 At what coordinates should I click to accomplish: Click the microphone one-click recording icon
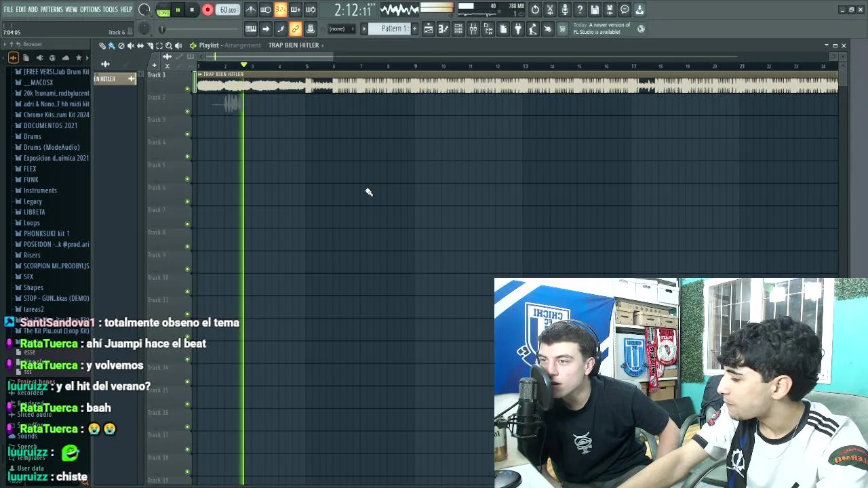click(x=565, y=9)
